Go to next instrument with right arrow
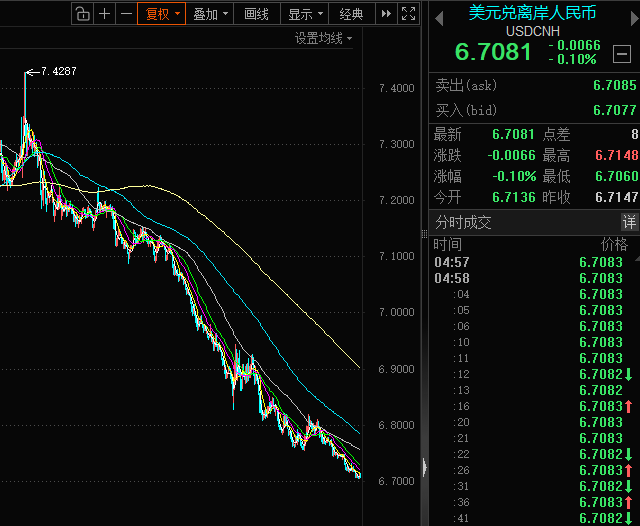640x526 pixels. (635, 18)
